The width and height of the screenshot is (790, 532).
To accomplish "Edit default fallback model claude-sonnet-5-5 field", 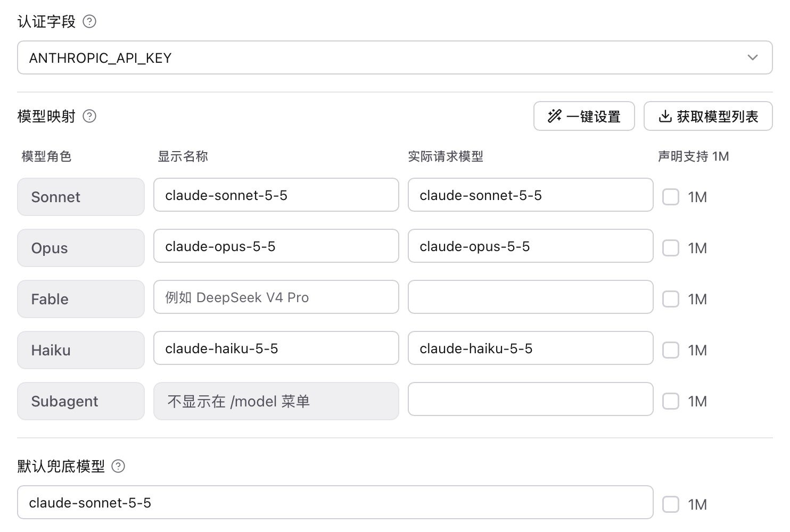I will pos(335,502).
